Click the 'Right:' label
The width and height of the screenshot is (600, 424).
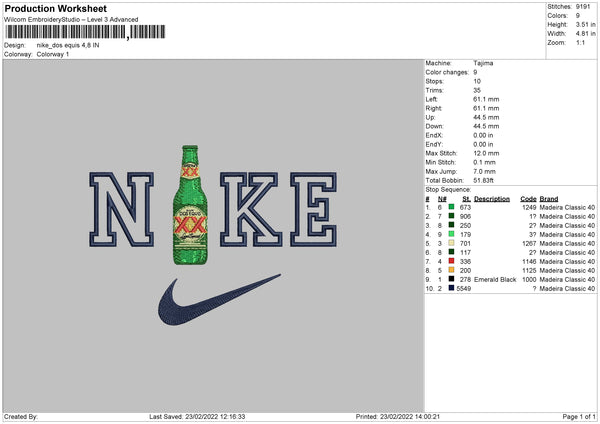click(x=434, y=108)
